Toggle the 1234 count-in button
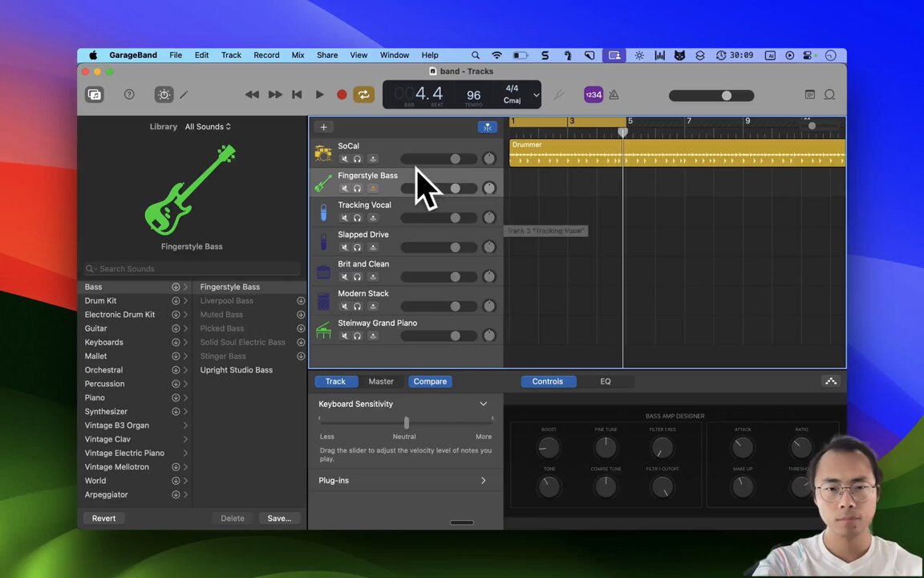924x578 pixels. [593, 95]
